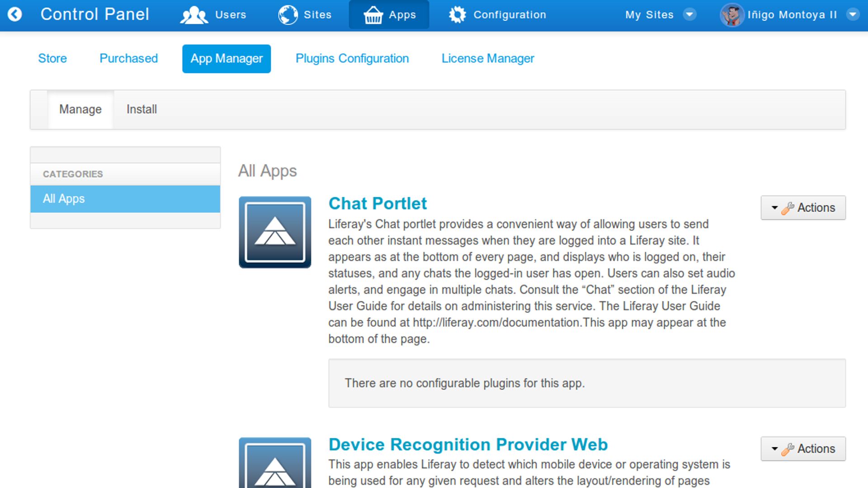Select All Apps category in sidebar
The height and width of the screenshot is (488, 868).
(x=125, y=199)
